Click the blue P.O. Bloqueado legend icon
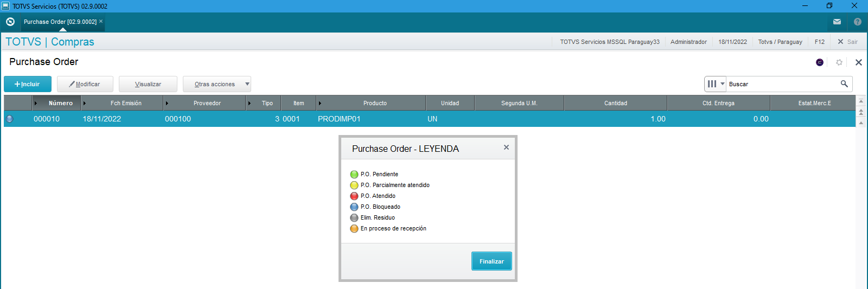This screenshot has height=289, width=868. (354, 207)
